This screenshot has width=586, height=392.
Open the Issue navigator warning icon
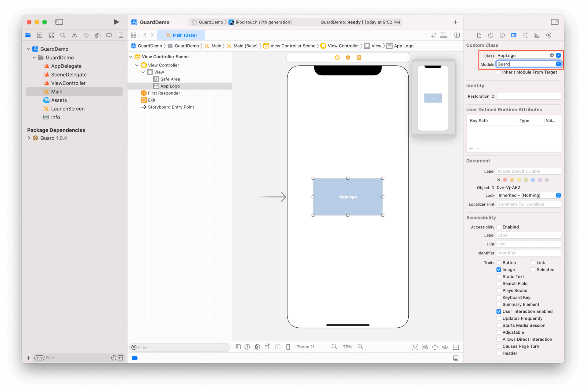click(74, 35)
